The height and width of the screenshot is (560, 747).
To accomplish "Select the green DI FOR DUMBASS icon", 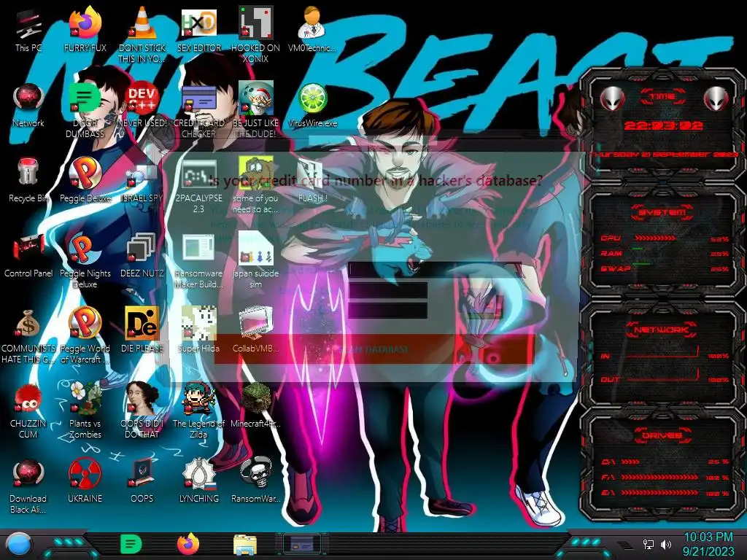I will 85,111.
